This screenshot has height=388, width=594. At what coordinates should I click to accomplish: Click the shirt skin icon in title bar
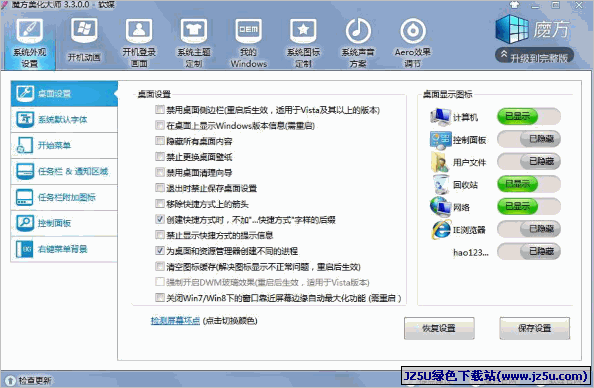[514, 5]
